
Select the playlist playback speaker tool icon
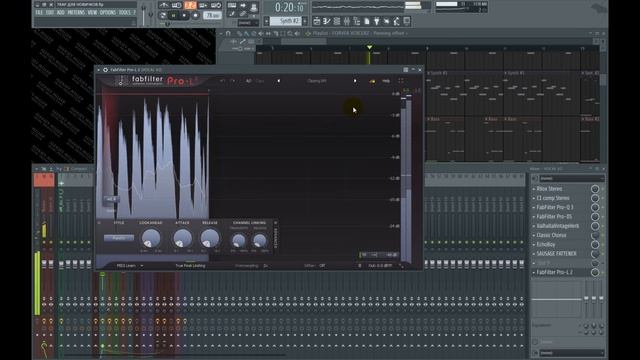pyautogui.click(x=297, y=33)
